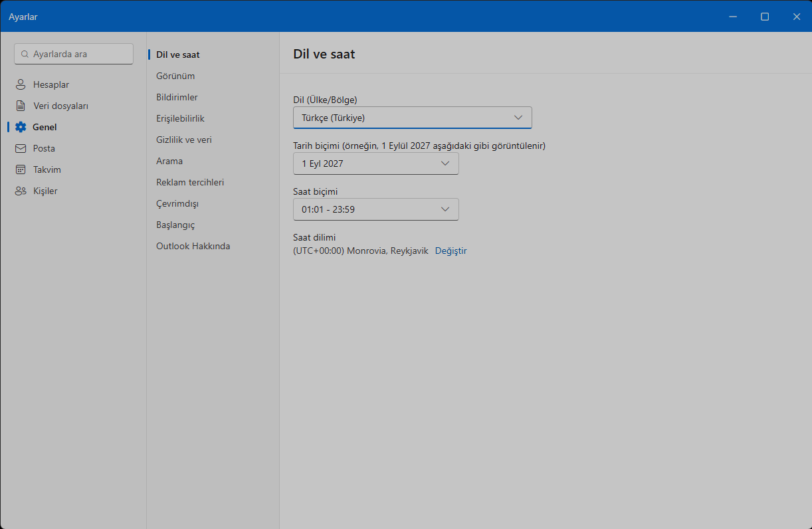Maximize the Ayarlar window
The width and height of the screenshot is (812, 529).
click(765, 17)
